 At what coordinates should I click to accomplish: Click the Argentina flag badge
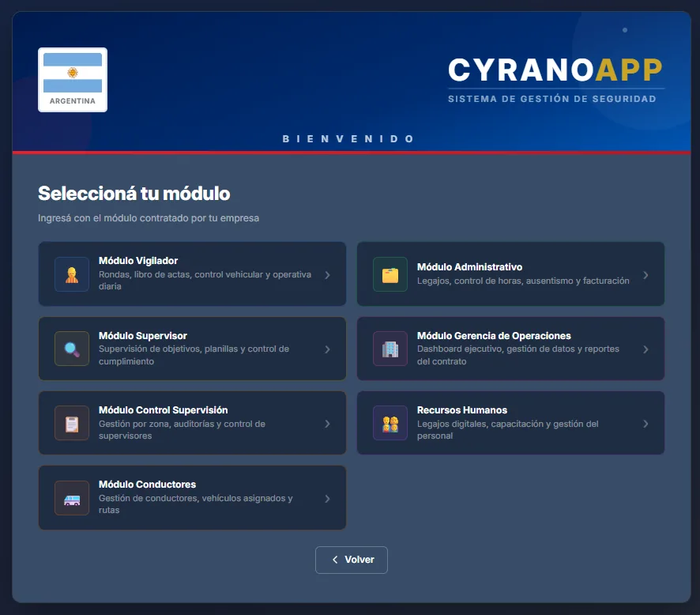point(73,80)
